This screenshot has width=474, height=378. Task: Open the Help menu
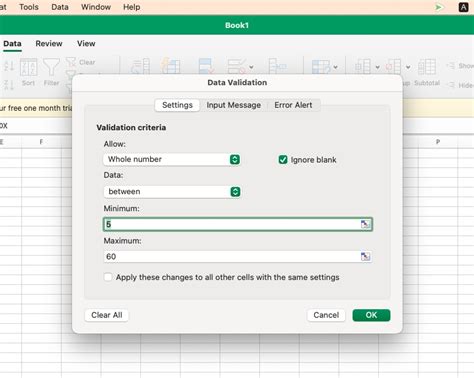point(132,7)
